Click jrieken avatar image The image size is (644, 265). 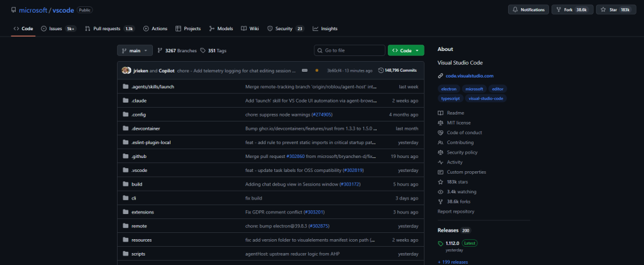pyautogui.click(x=126, y=70)
